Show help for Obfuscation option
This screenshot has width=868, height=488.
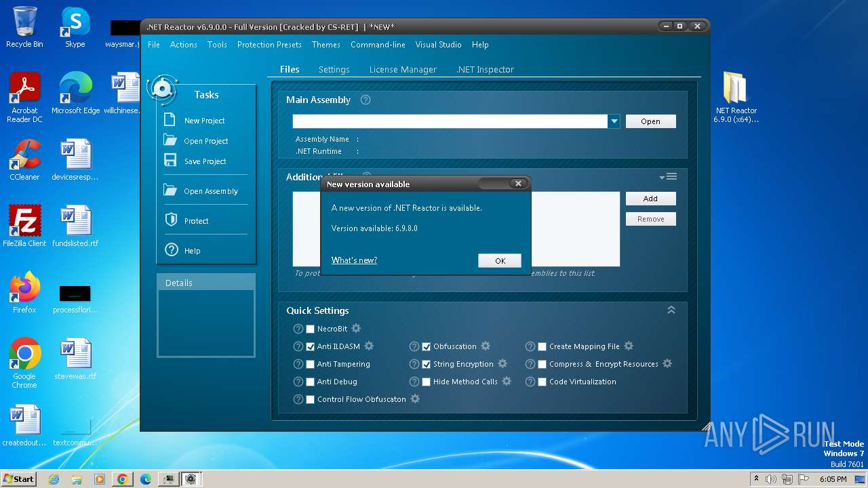point(414,346)
